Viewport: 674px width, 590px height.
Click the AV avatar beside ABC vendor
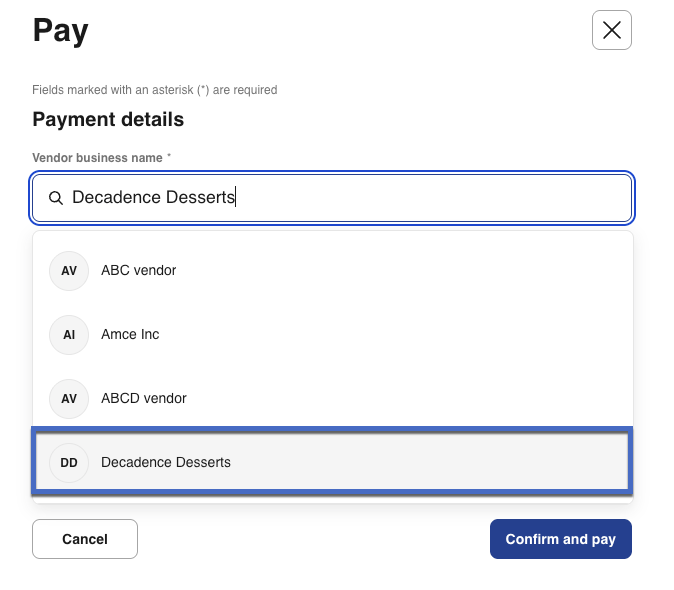click(x=69, y=270)
